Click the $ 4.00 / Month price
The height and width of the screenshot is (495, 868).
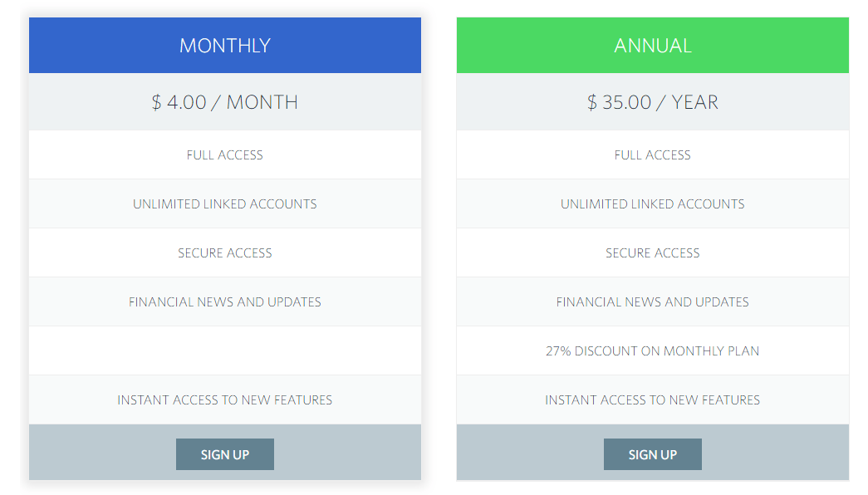[x=224, y=102]
